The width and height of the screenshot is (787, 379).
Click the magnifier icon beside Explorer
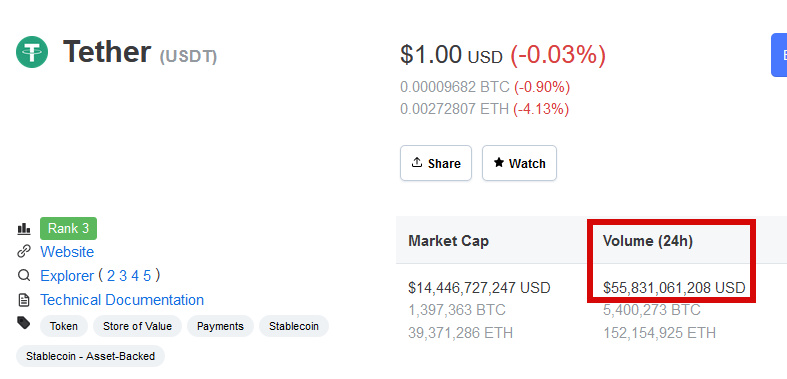point(24,276)
